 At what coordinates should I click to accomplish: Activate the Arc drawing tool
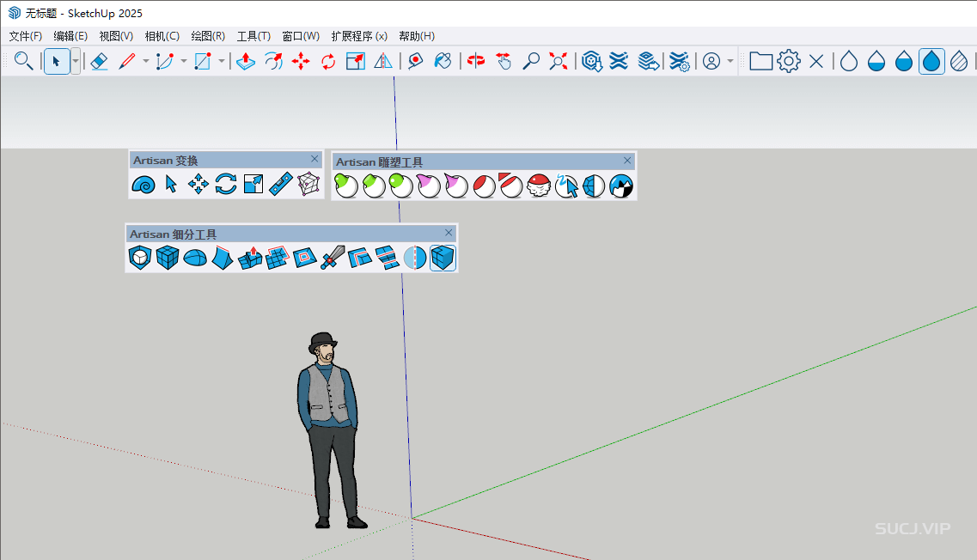(164, 61)
